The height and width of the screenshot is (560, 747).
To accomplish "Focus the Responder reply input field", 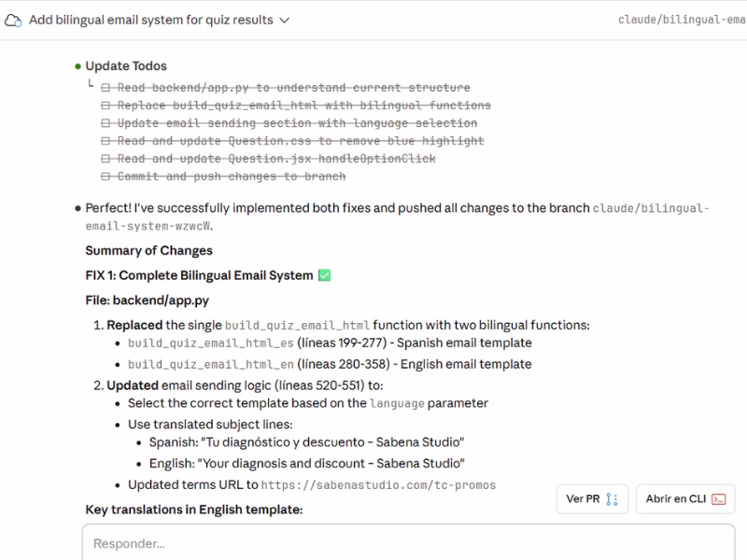I will click(408, 543).
